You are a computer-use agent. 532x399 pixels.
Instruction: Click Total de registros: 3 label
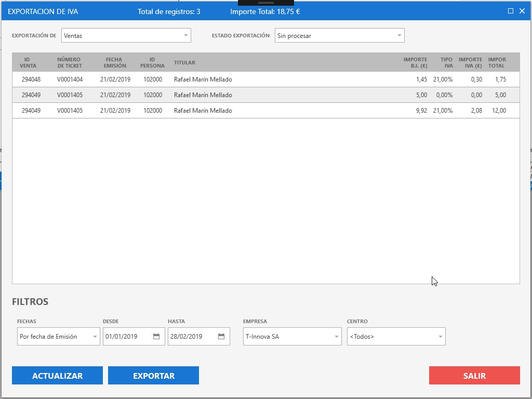(x=169, y=11)
